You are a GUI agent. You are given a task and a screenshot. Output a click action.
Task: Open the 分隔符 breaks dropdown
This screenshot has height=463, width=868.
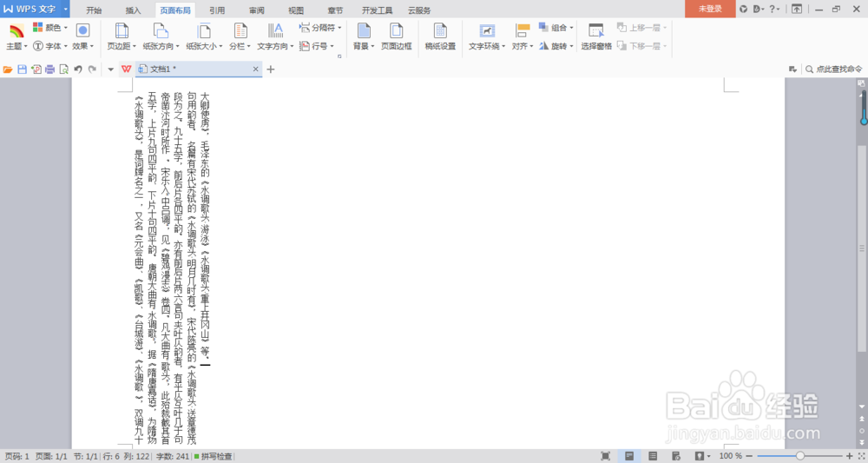pyautogui.click(x=320, y=27)
